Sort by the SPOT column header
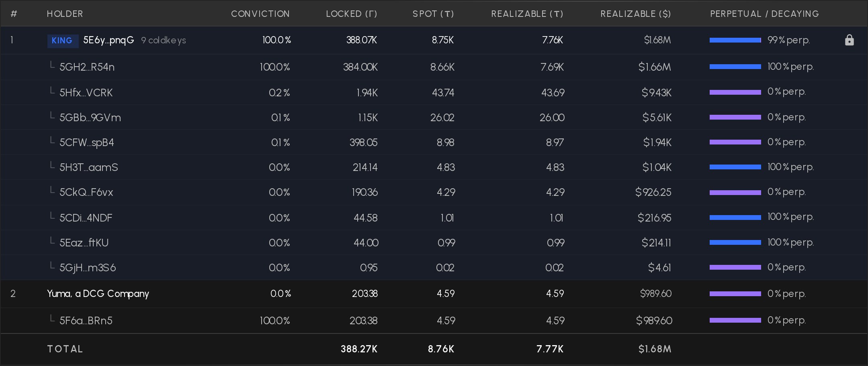This screenshot has width=868, height=366. click(x=434, y=14)
